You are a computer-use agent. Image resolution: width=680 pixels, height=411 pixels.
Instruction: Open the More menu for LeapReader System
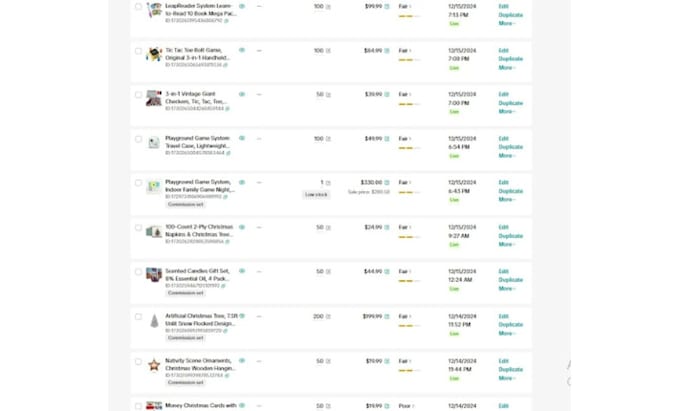click(x=506, y=24)
